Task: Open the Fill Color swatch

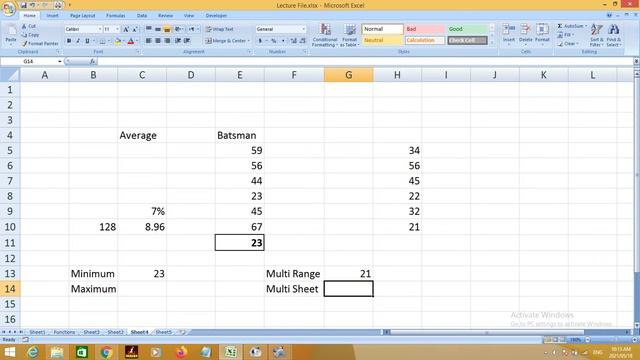Action: [x=118, y=41]
